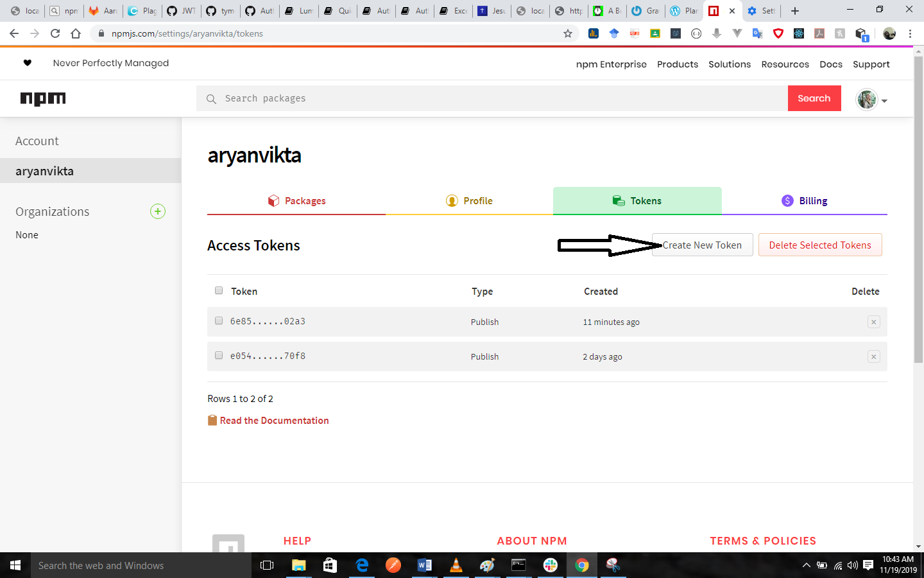The image size is (924, 578).
Task: Click the React DevTools extension icon
Action: click(799, 33)
